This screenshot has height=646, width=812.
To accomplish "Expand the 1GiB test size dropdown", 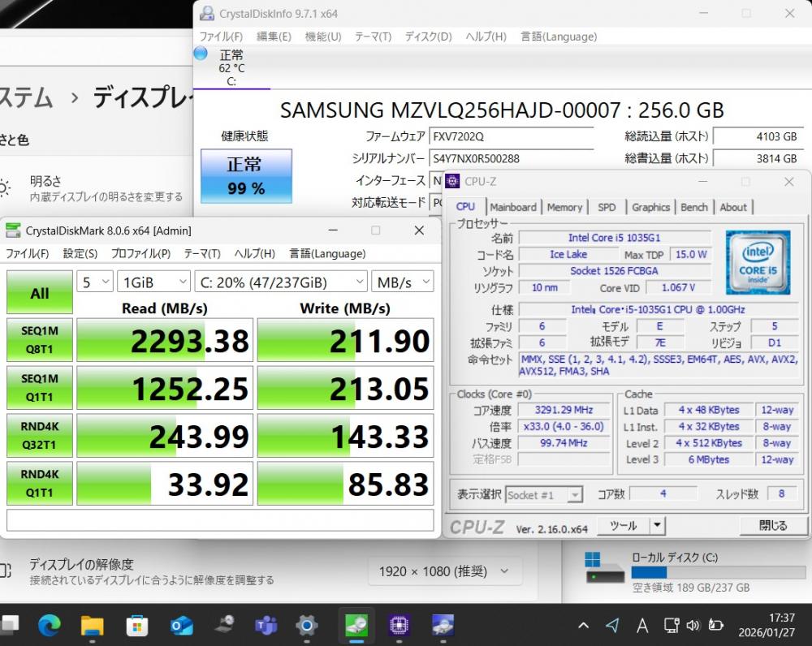I will (153, 282).
